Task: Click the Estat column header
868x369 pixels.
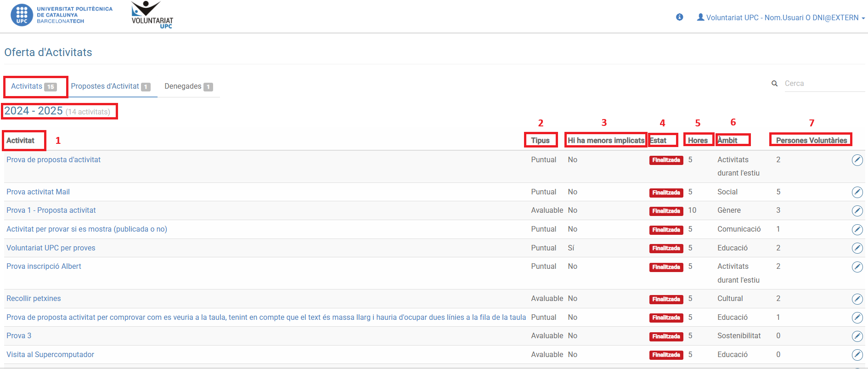Action: [x=658, y=141]
